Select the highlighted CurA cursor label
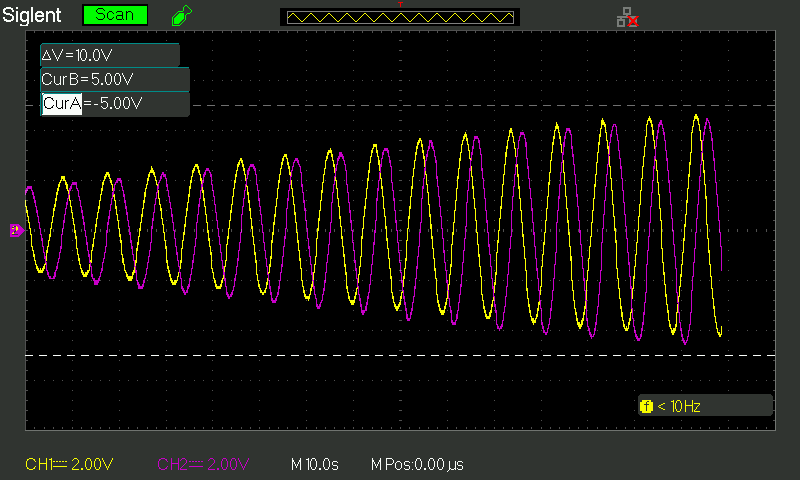Screen dimensions: 800x480 point(62,104)
